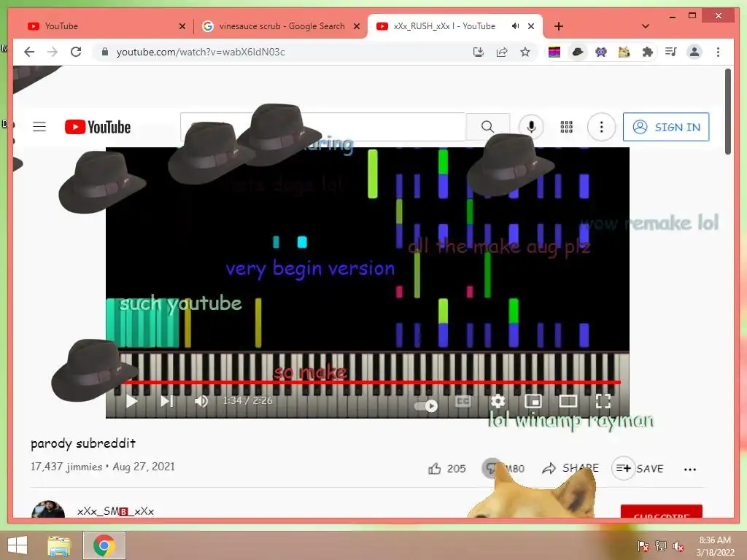Search with your voice microphone
The image size is (747, 560).
click(531, 127)
